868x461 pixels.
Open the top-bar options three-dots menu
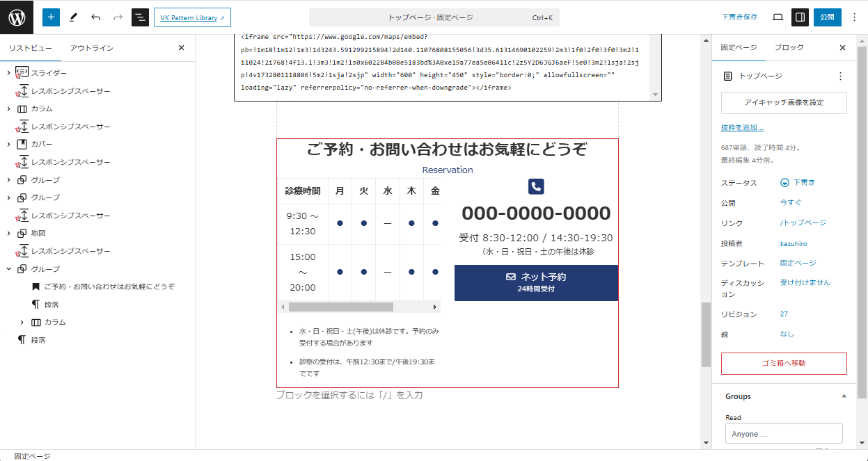coord(855,17)
